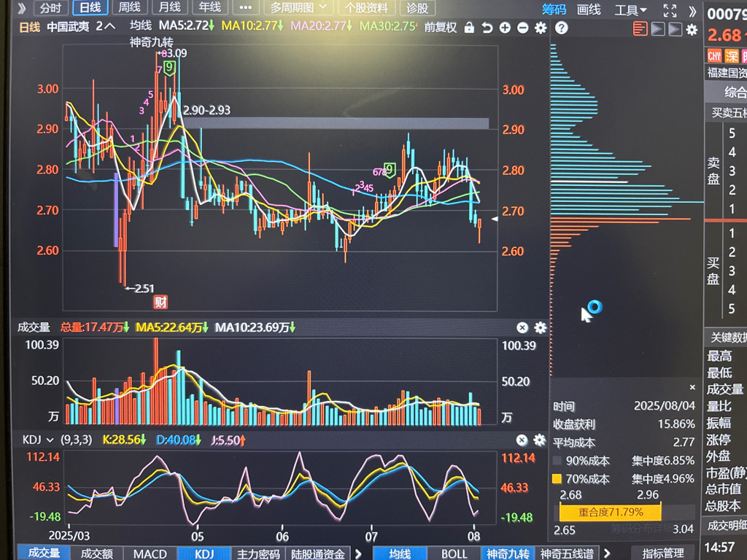Toggle the 70%成本 checkbox
This screenshot has height=560, width=747.
(557, 478)
